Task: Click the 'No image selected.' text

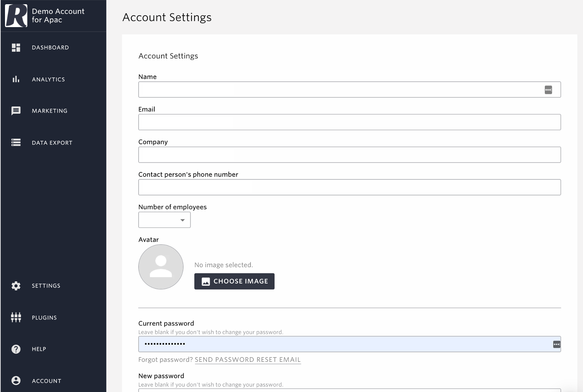Action: pyautogui.click(x=224, y=265)
